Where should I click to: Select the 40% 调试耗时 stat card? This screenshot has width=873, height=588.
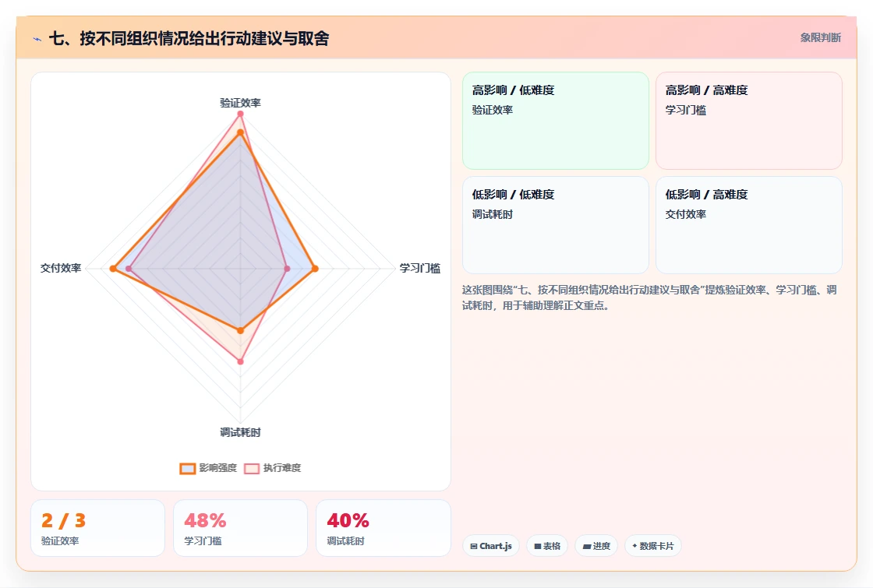click(383, 528)
